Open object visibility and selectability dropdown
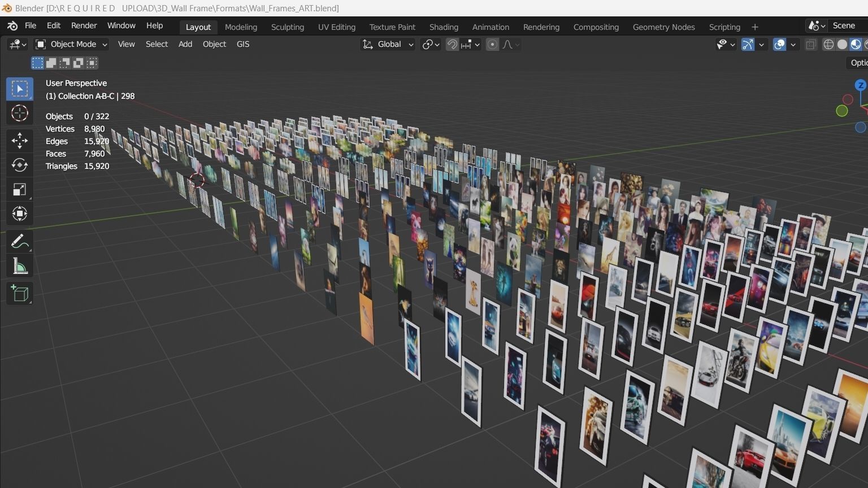Image resolution: width=868 pixels, height=488 pixels. point(726,45)
